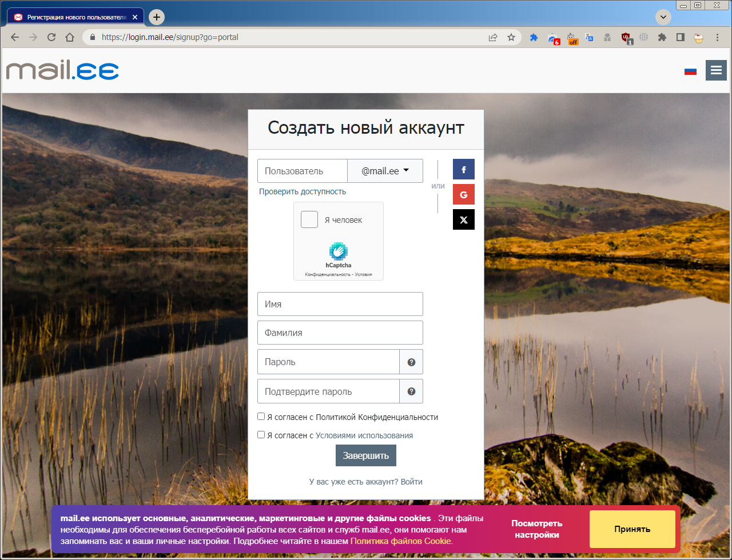Open the extension with red 6 badge
This screenshot has height=560, width=732.
553,38
